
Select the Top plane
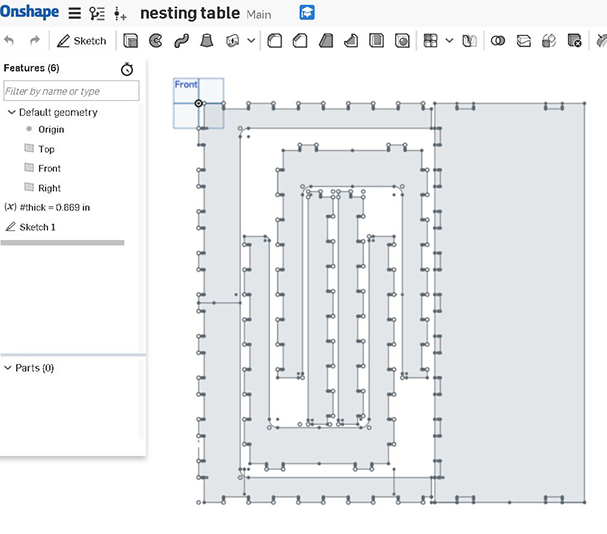point(46,149)
